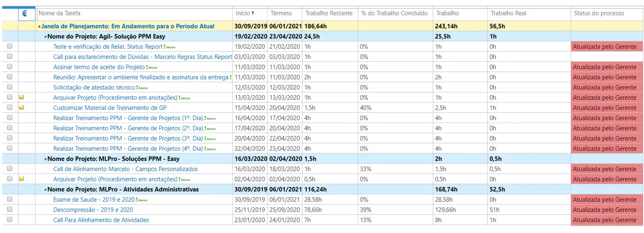Collapse MLPro - Atividades Administrativas project group
Image resolution: width=644 pixels, height=233 pixels.
pos(45,190)
